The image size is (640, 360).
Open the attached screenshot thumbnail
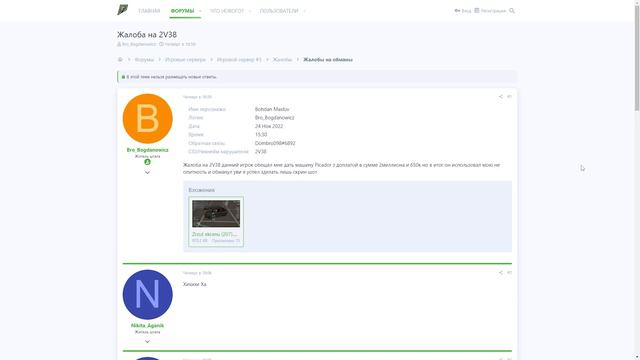click(x=216, y=213)
